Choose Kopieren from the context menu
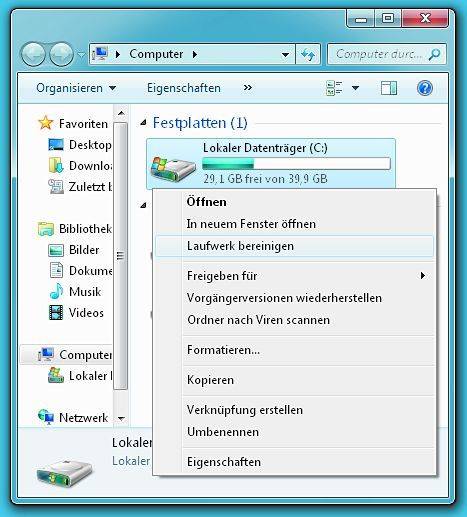Image resolution: width=467 pixels, height=517 pixels. [210, 380]
